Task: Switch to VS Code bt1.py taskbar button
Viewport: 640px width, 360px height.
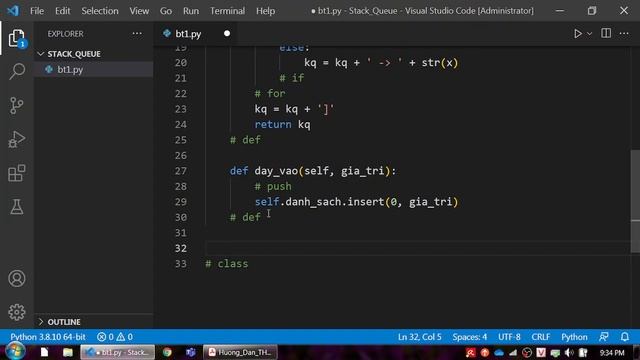Action: pyautogui.click(x=118, y=352)
